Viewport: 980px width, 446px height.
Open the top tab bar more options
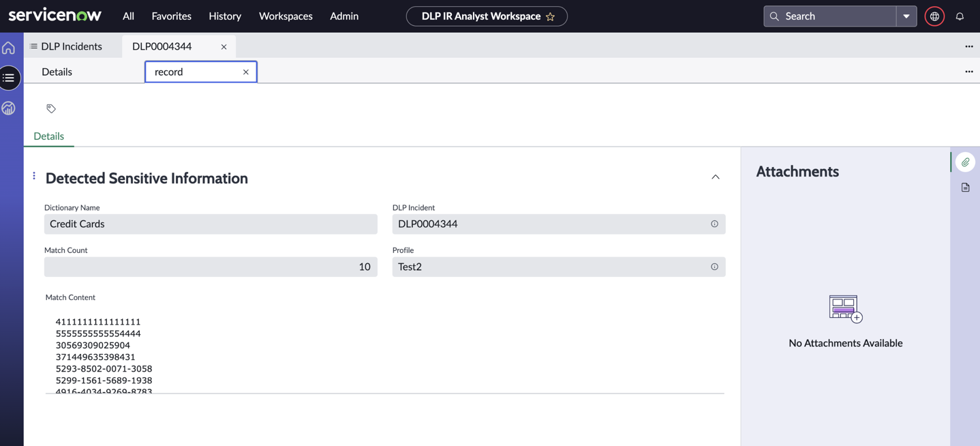[x=969, y=46]
